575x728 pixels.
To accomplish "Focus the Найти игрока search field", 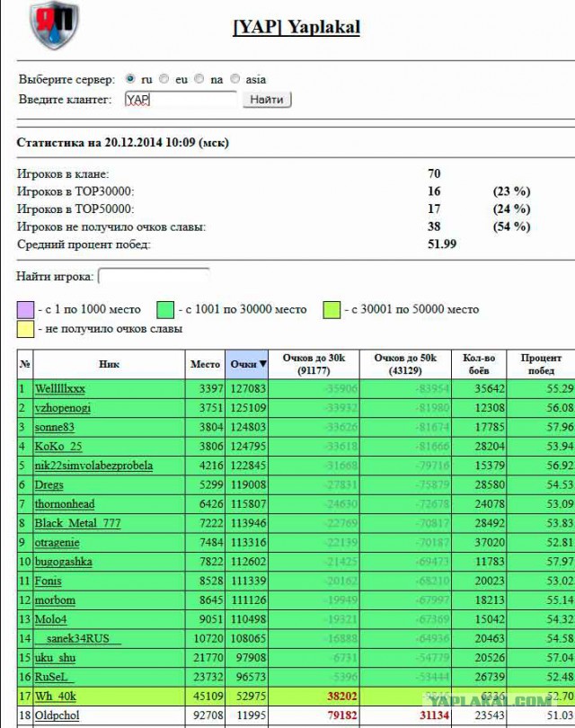I will (x=154, y=277).
